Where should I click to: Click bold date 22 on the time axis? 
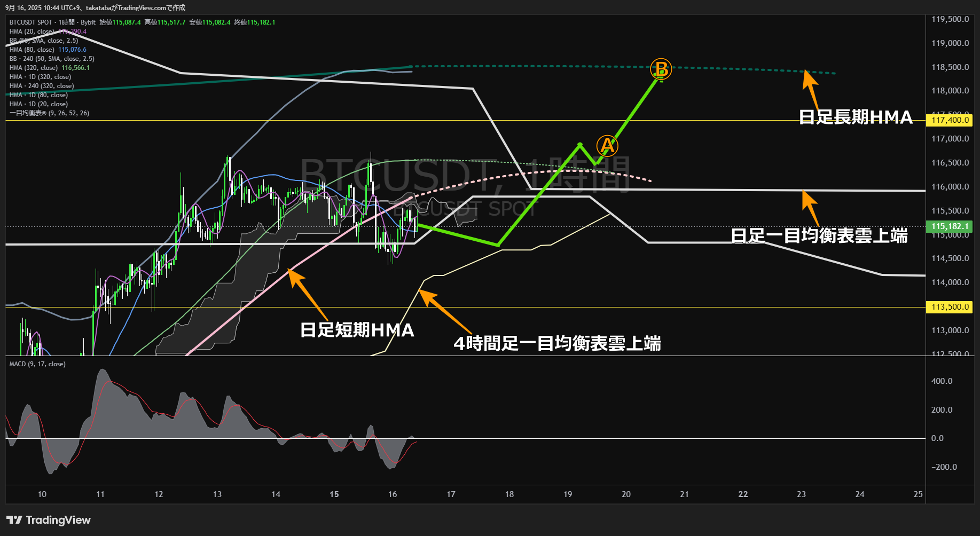click(743, 494)
